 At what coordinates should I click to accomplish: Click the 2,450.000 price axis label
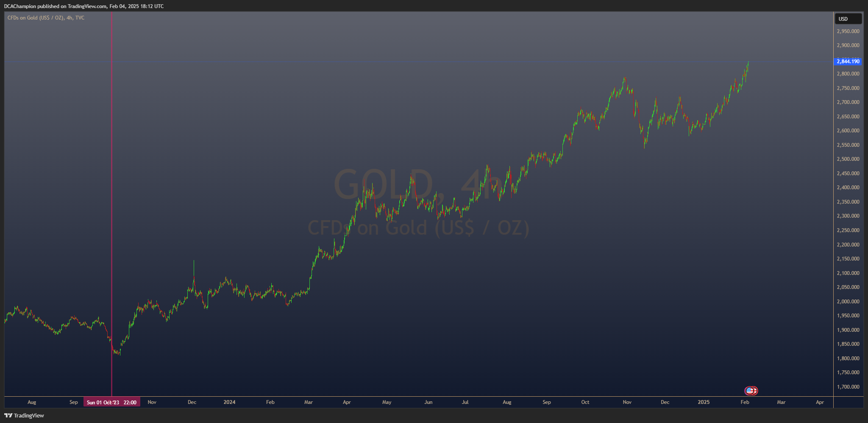(x=848, y=174)
